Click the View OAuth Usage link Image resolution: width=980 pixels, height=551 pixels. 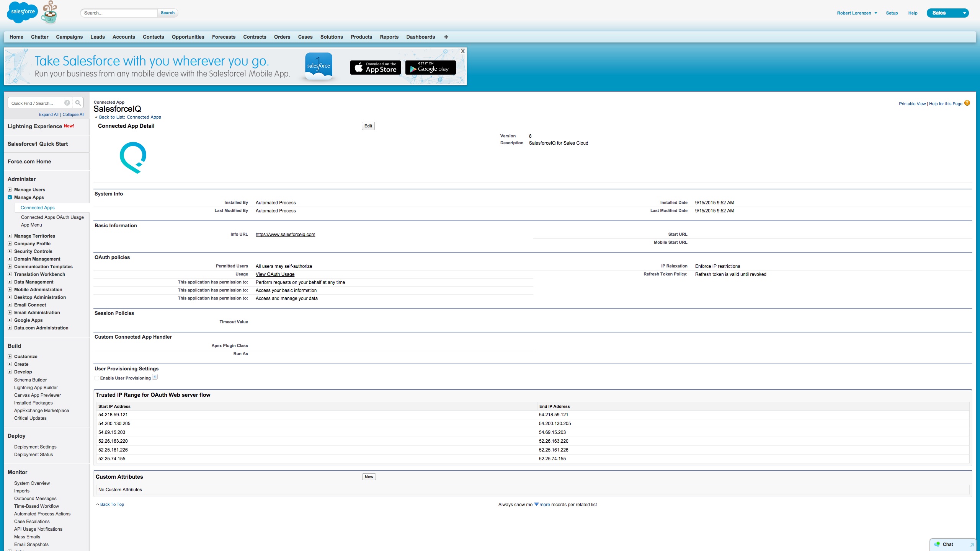(275, 274)
